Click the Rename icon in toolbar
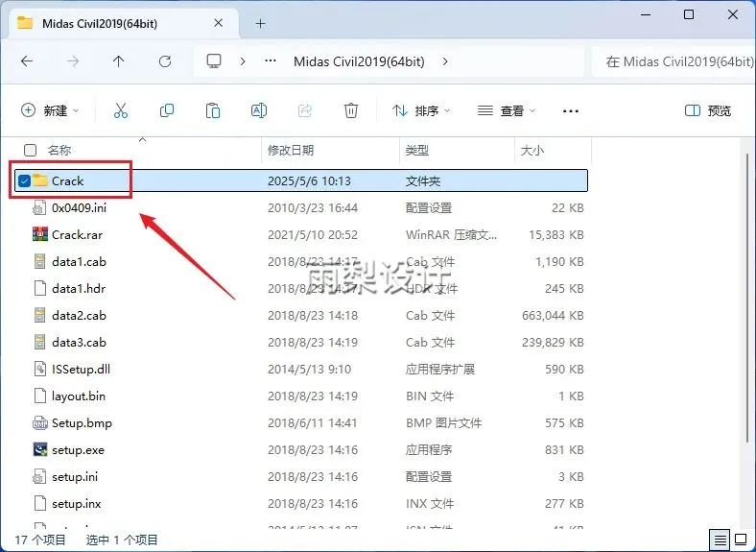Viewport: 756px width, 552px height. click(x=259, y=111)
